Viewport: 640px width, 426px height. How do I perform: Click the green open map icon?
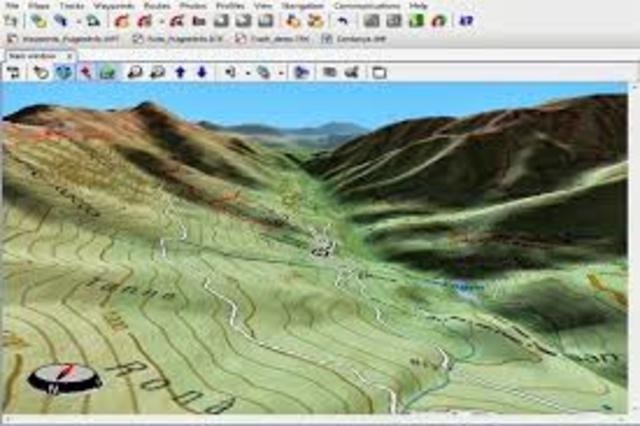point(38,20)
